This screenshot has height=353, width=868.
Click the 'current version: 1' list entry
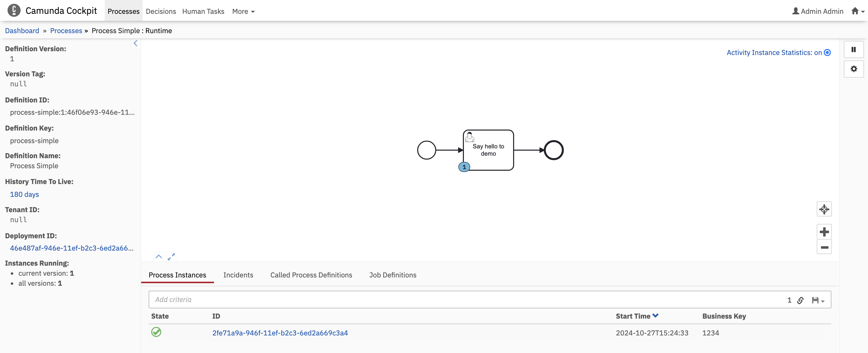click(x=46, y=273)
